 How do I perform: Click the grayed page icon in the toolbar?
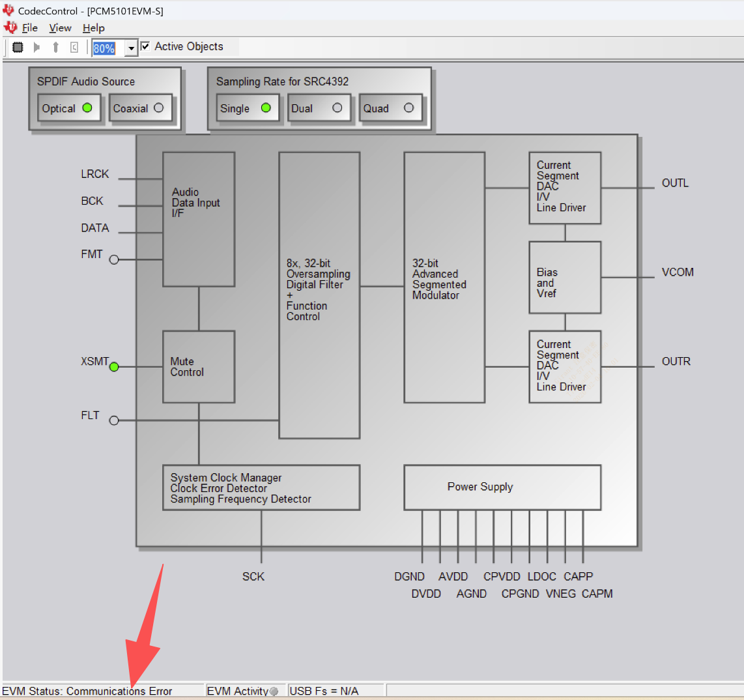click(74, 48)
